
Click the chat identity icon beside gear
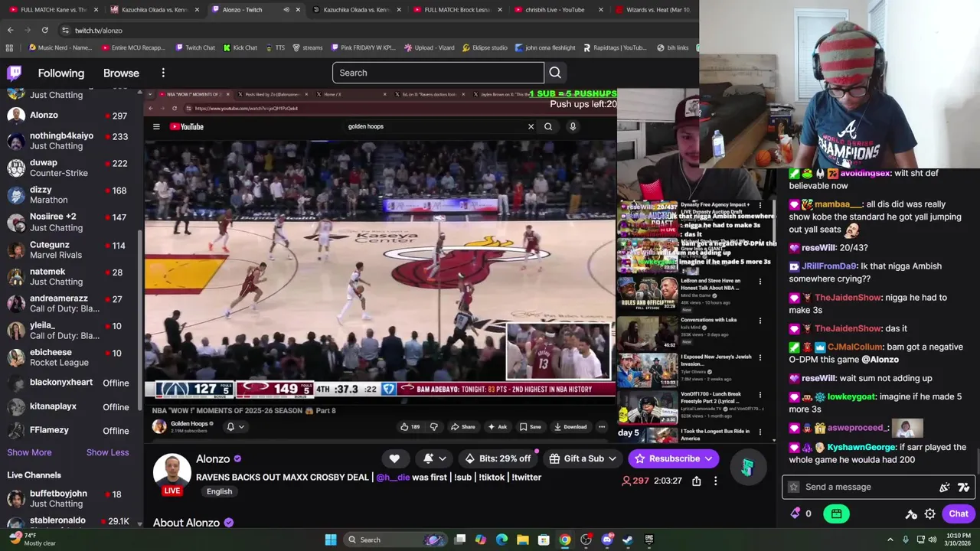tap(911, 514)
